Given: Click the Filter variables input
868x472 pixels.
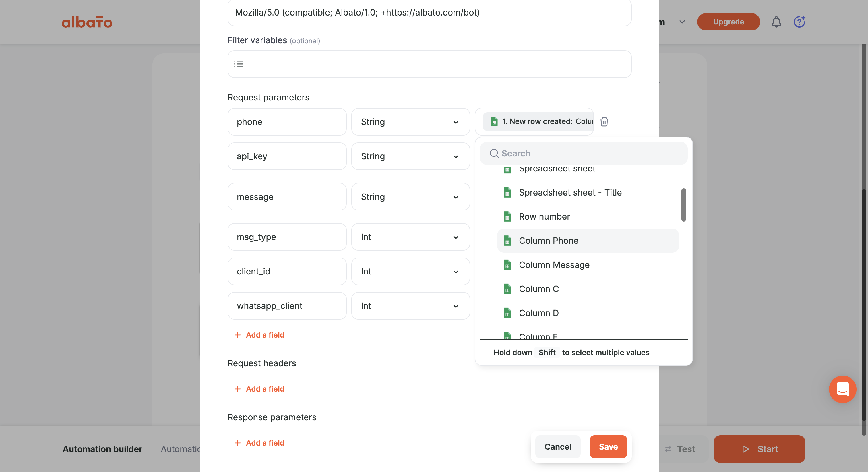Looking at the screenshot, I should coord(430,64).
